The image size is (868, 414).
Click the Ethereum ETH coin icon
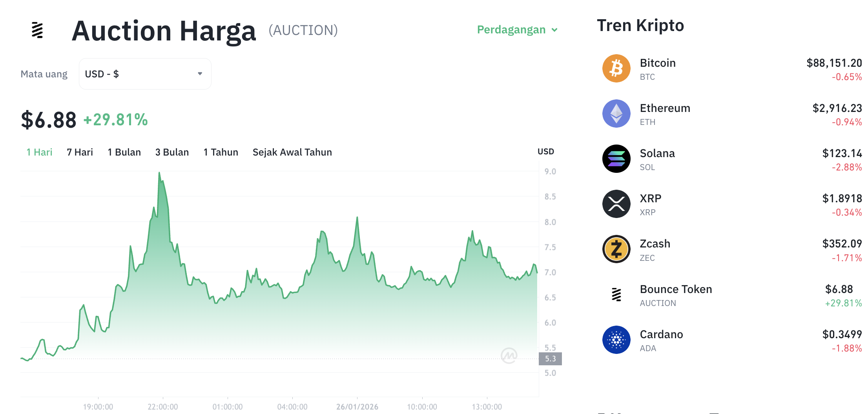pos(616,113)
